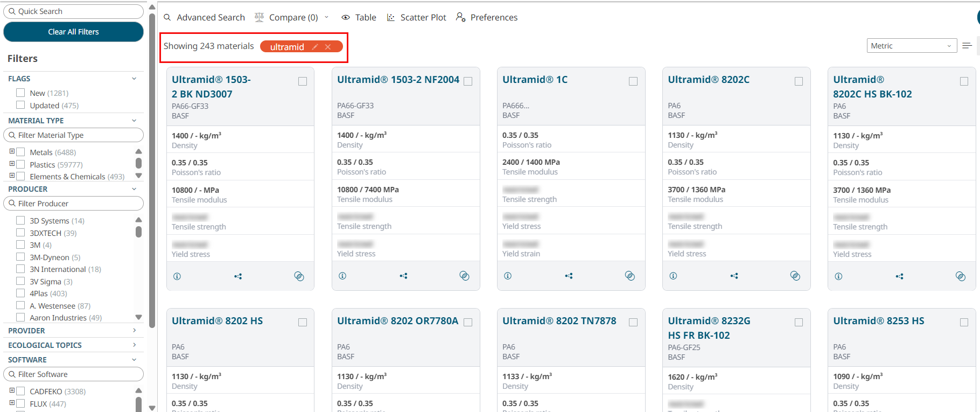Click the Advanced Search magnifier icon
The image size is (980, 412).
(x=167, y=17)
